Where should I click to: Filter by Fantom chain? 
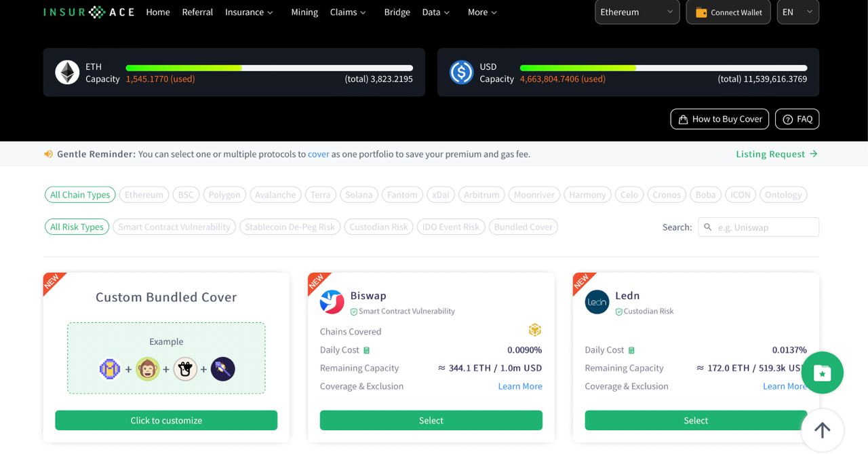[402, 195]
